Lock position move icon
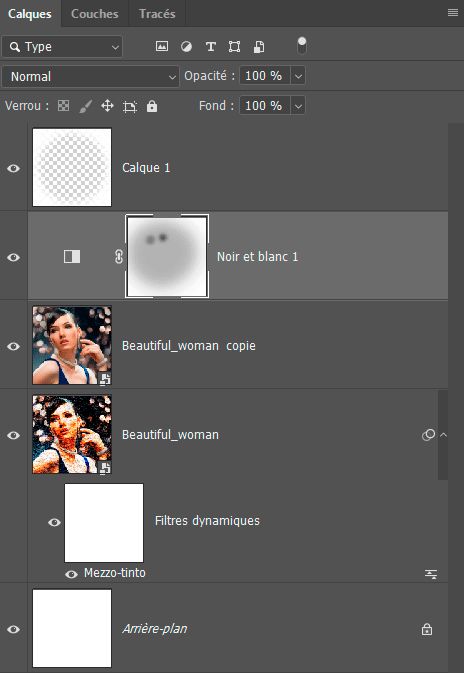The width and height of the screenshot is (464, 673). click(107, 106)
